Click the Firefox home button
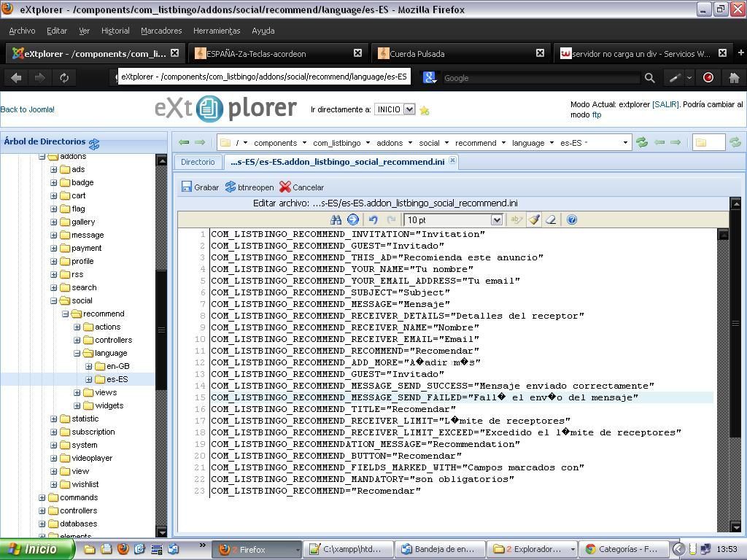The image size is (747, 560). tap(734, 77)
